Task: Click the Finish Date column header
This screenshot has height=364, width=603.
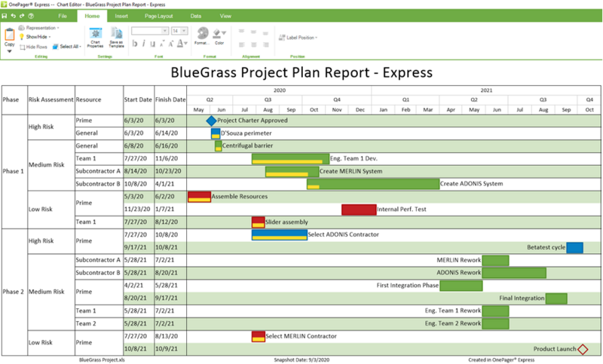Action: 170,99
